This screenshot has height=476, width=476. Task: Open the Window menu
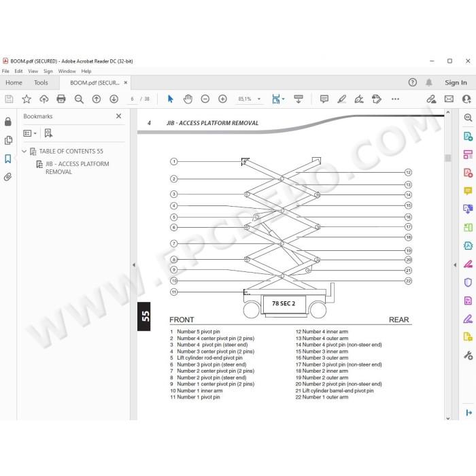[67, 71]
